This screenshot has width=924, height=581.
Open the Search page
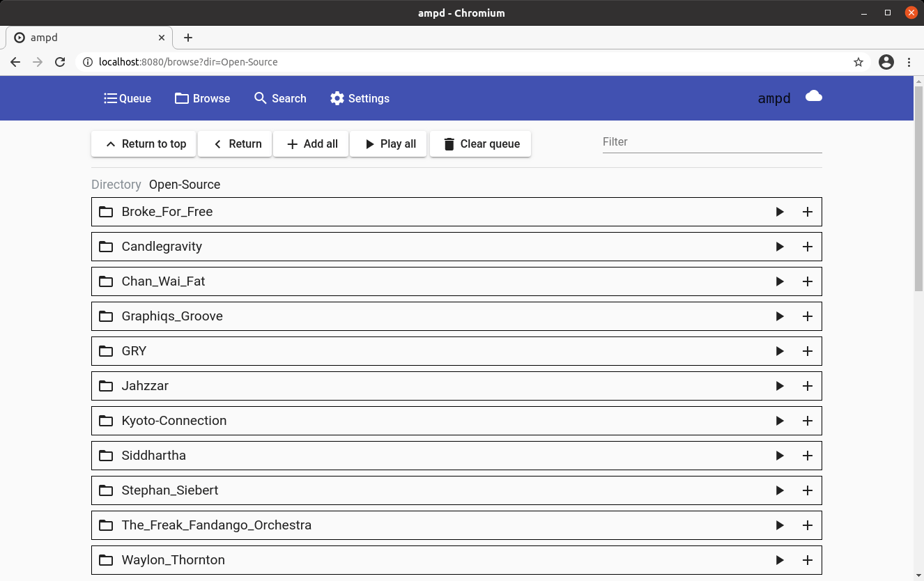pos(280,98)
